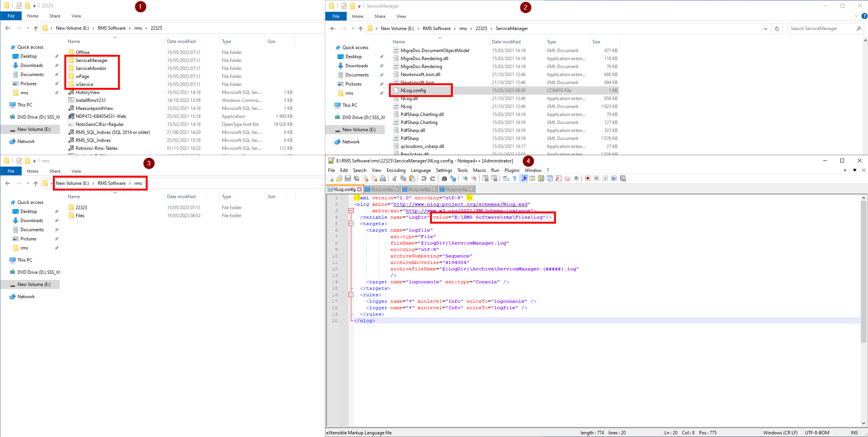Click the Cut scissors icon
Image resolution: width=868 pixels, height=437 pixels.
(x=395, y=178)
